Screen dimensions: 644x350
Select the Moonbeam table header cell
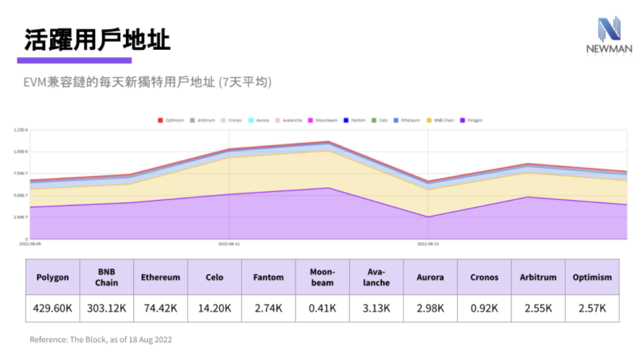[x=322, y=277]
